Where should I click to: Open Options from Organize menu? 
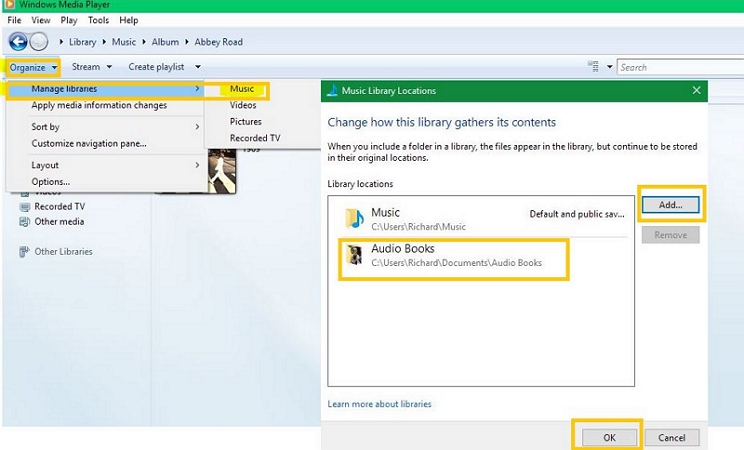[x=50, y=182]
